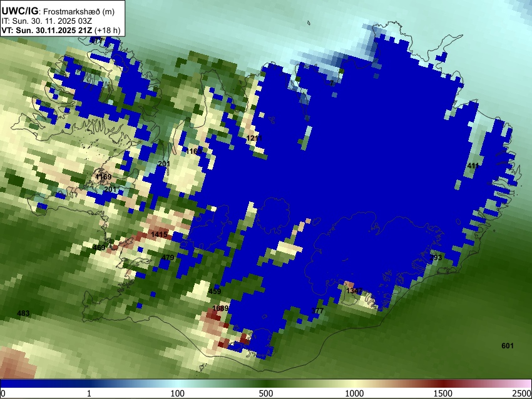
Task: Select the VT: Sun. 30.11.2025 21Z line
Action: [x=46, y=30]
